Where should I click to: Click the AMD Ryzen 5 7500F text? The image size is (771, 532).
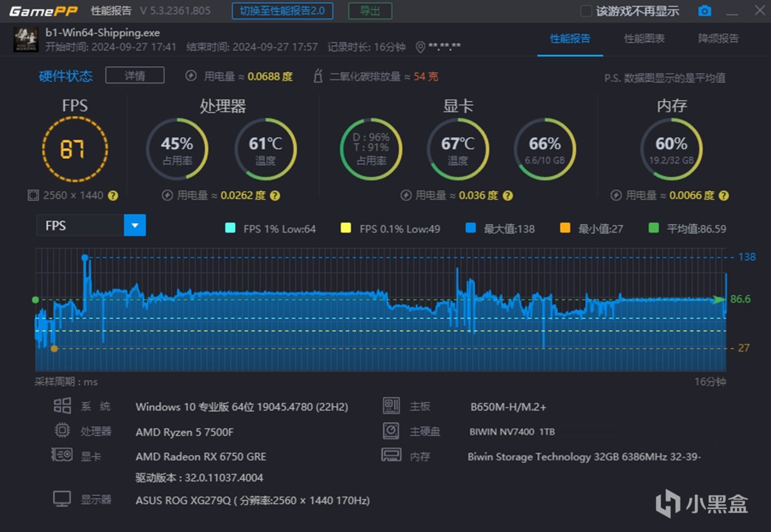pyautogui.click(x=184, y=431)
